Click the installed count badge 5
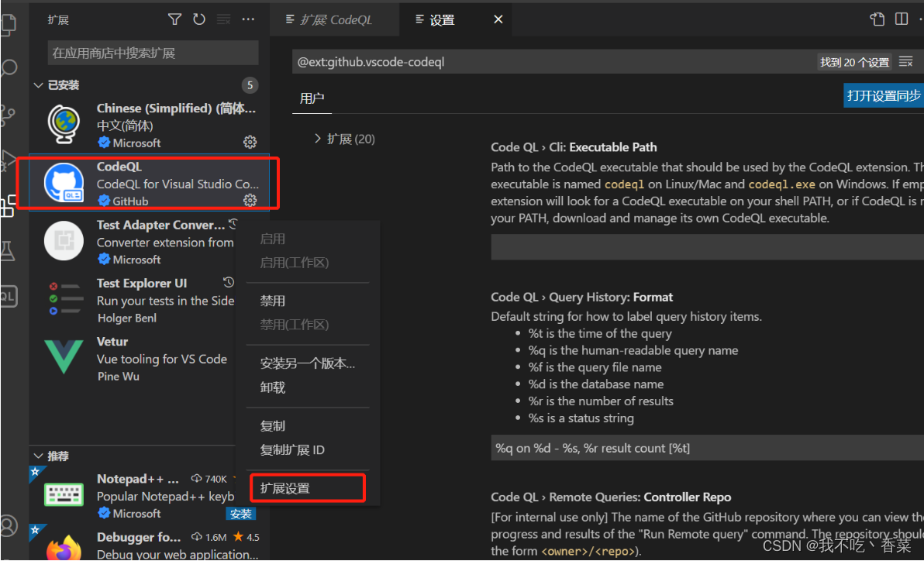 250,85
